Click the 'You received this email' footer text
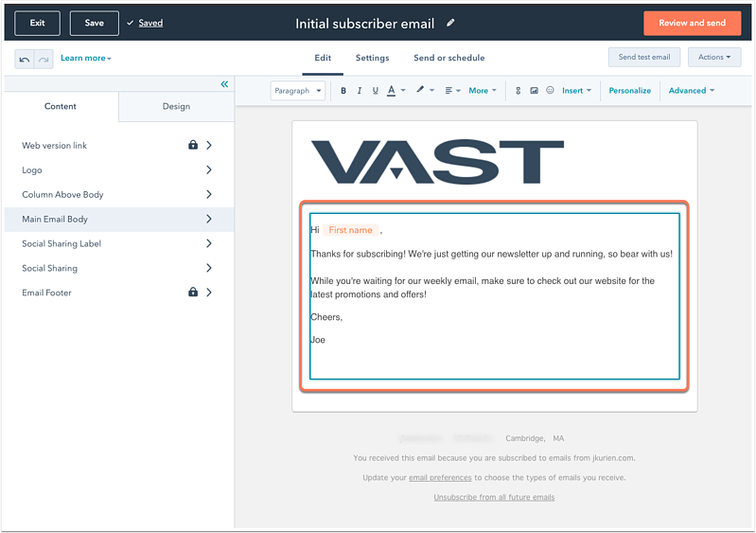This screenshot has height=533, width=756. [x=494, y=458]
